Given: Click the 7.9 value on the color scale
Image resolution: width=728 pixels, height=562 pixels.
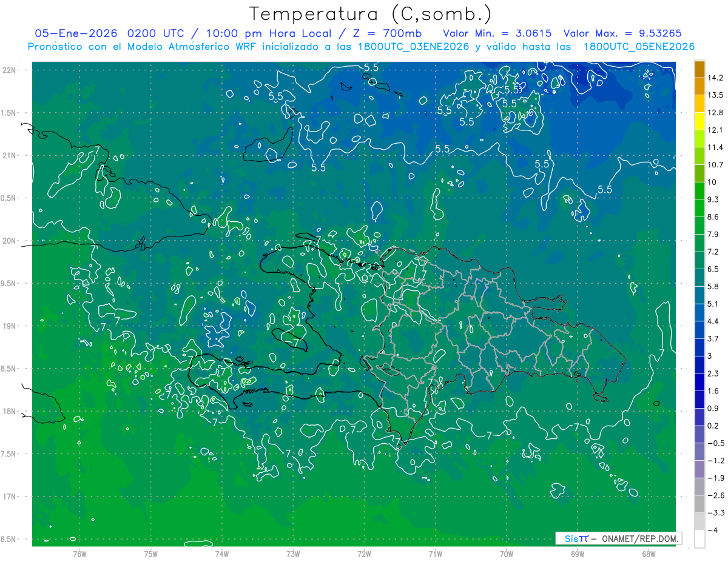Looking at the screenshot, I should tap(713, 235).
